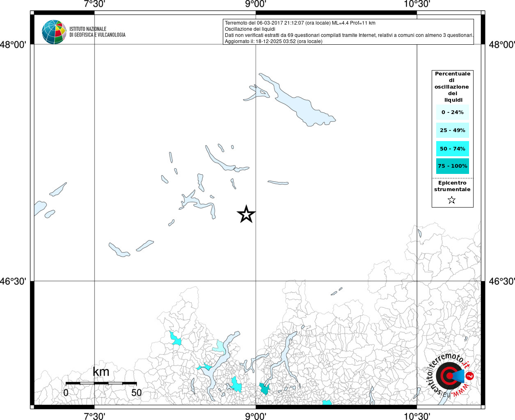The width and height of the screenshot is (515, 420).
Task: Click the dark teal municipality polygon
Action: click(x=264, y=389)
